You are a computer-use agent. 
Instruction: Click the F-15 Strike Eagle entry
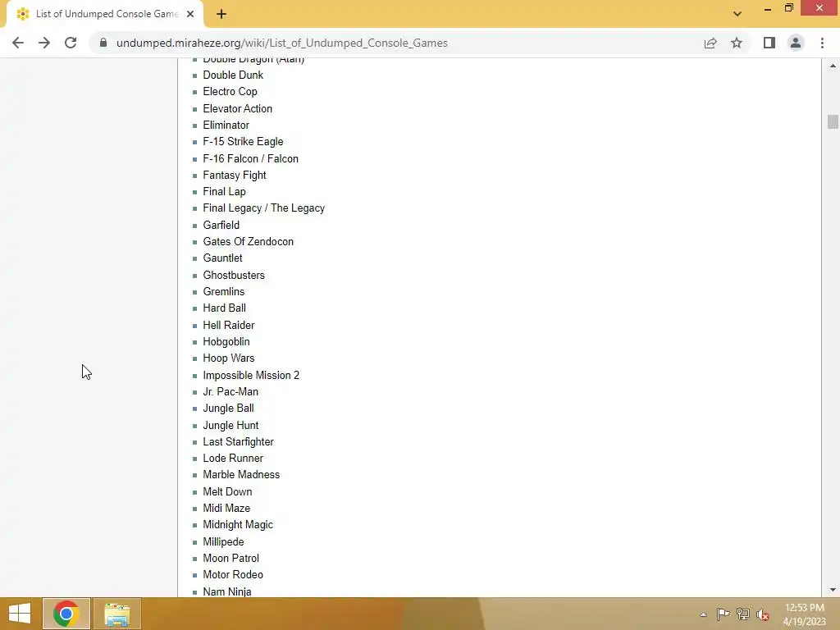243,141
